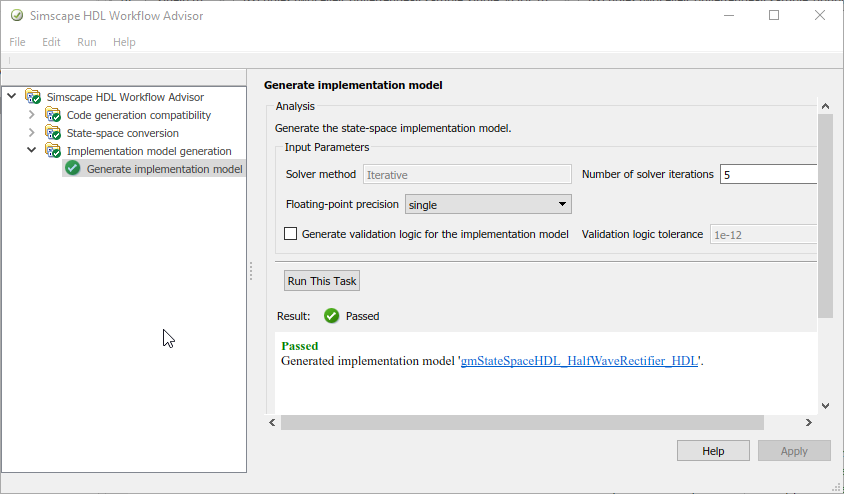This screenshot has width=844, height=494.
Task: Click the Run This Task button
Action: click(x=322, y=281)
